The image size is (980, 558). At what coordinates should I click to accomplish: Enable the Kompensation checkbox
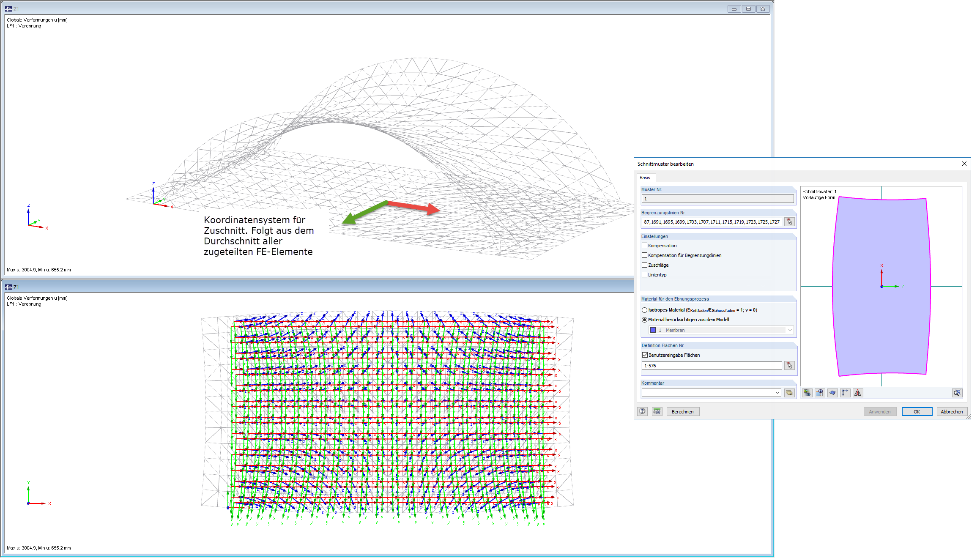[645, 245]
